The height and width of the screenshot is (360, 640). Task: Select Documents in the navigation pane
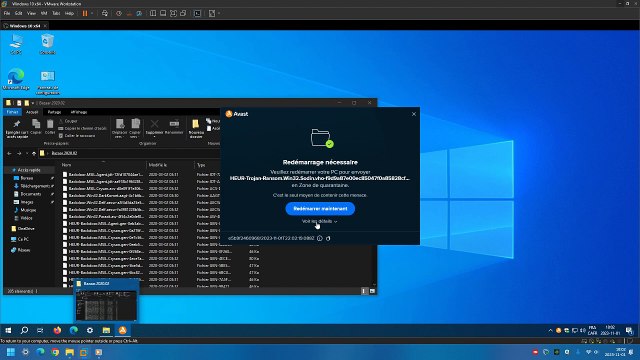[x=31, y=194]
